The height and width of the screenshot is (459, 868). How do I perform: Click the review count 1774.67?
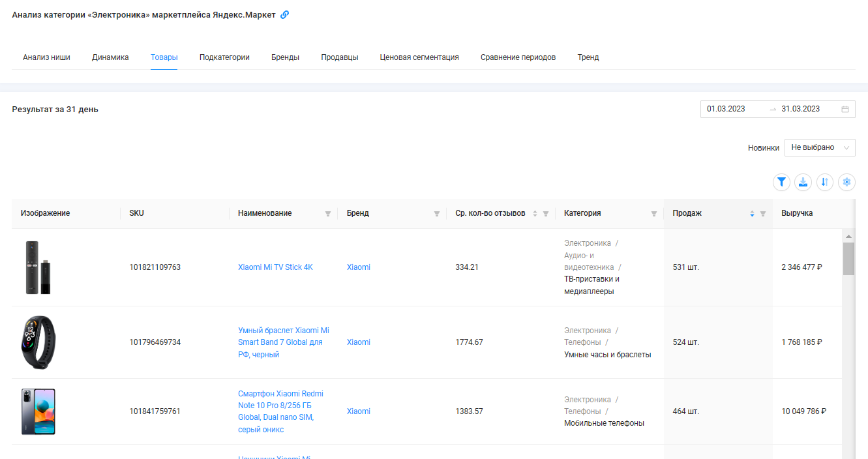coord(469,342)
